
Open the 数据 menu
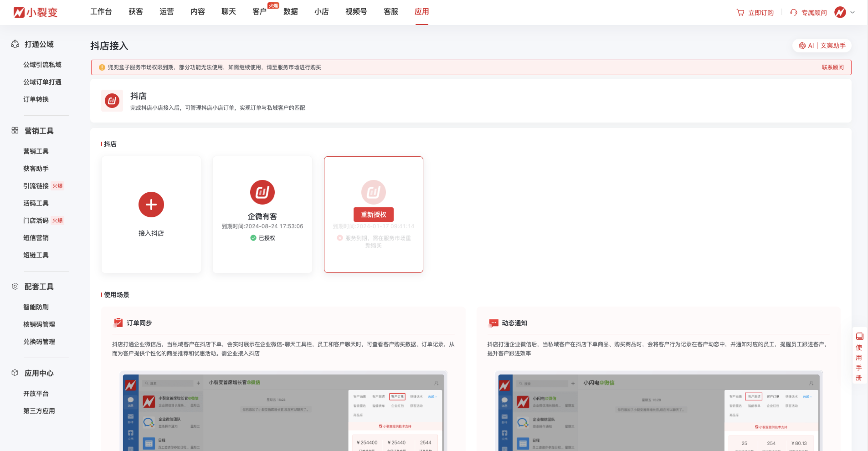[291, 12]
